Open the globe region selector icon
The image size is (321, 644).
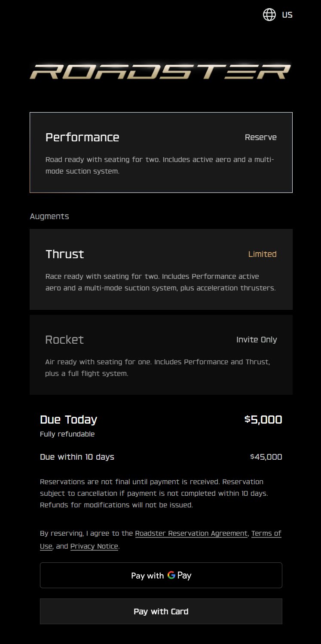point(269,15)
